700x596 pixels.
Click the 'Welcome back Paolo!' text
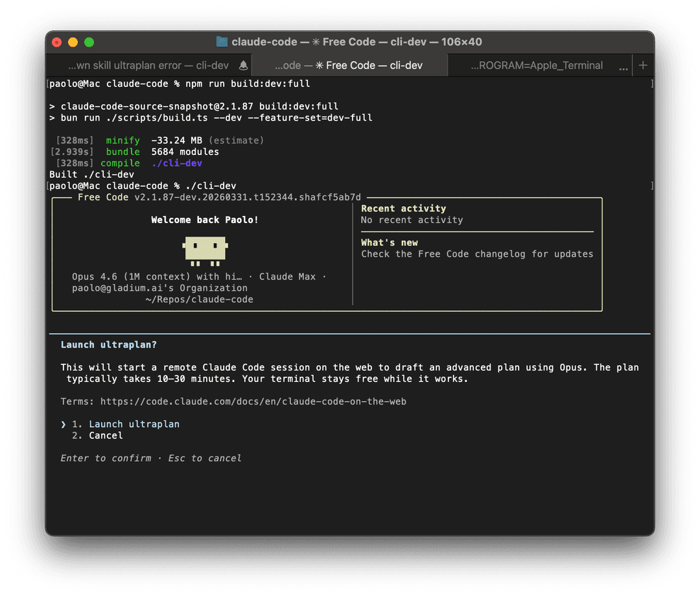point(204,220)
